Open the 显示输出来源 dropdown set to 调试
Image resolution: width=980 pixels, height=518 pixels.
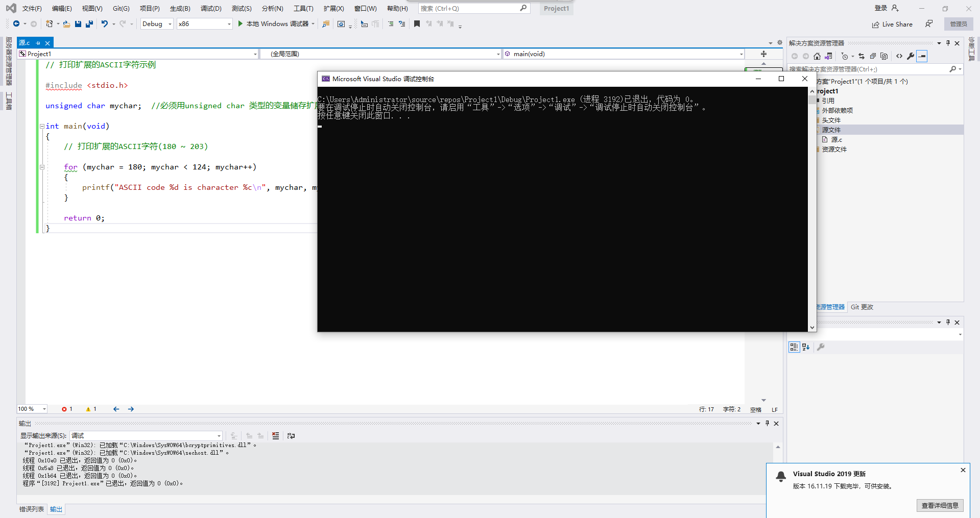coord(146,435)
